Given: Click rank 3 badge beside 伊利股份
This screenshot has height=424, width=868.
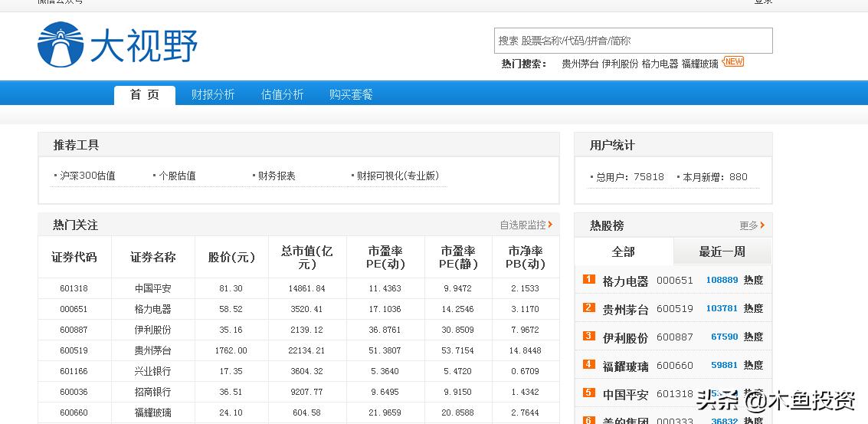Looking at the screenshot, I should (x=588, y=336).
